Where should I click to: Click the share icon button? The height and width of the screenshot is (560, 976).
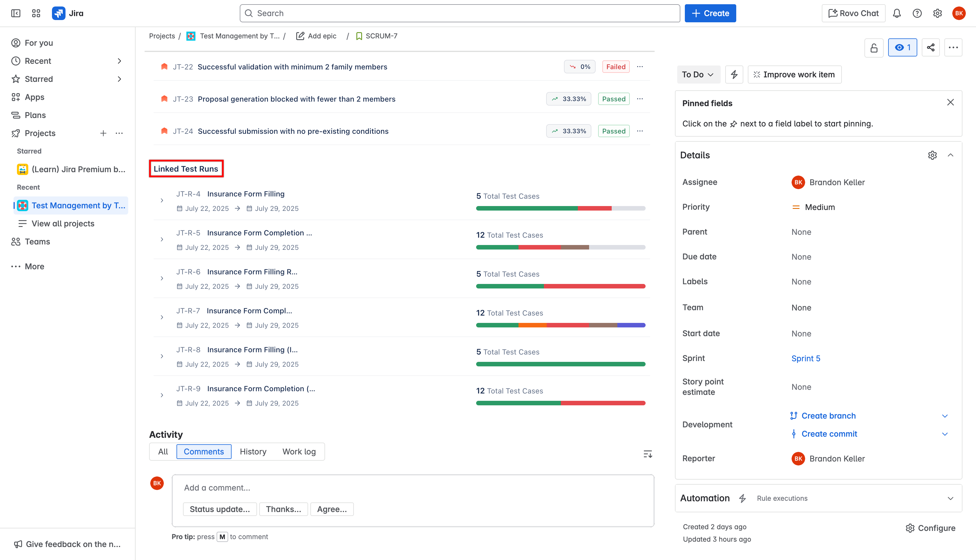[x=931, y=48]
